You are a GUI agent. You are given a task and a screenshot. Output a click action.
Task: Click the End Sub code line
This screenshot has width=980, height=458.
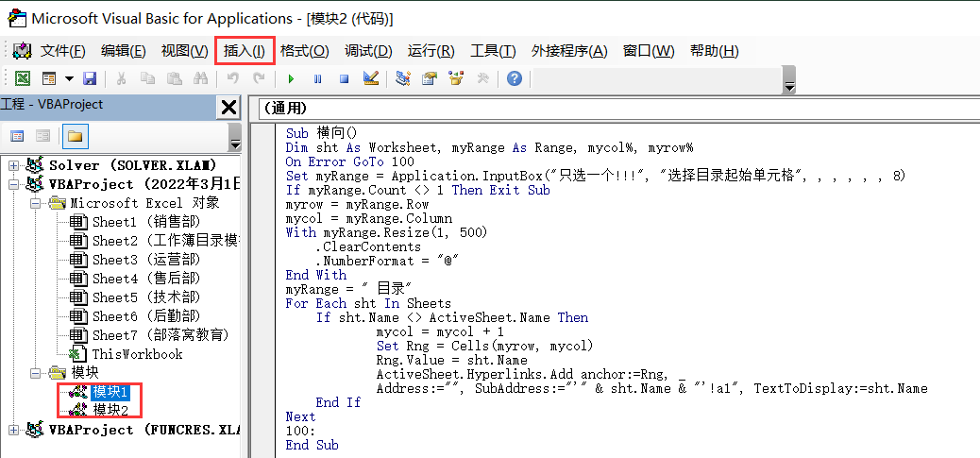312,445
